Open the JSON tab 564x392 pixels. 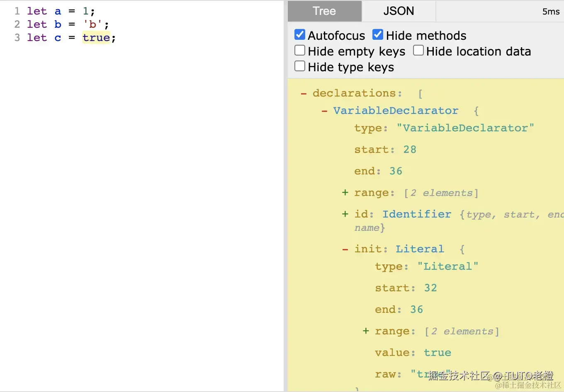(x=399, y=11)
